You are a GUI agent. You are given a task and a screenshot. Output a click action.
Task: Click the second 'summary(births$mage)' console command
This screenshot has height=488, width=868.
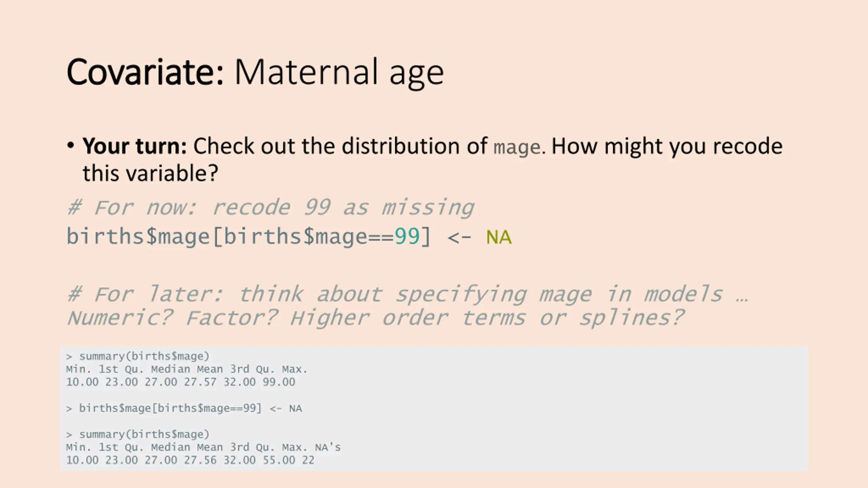tap(144, 434)
